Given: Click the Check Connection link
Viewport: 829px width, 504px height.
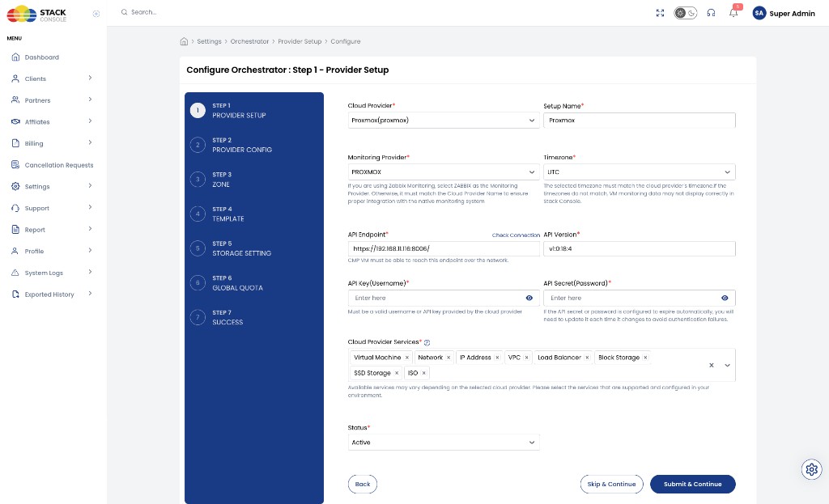Looking at the screenshot, I should pos(516,235).
